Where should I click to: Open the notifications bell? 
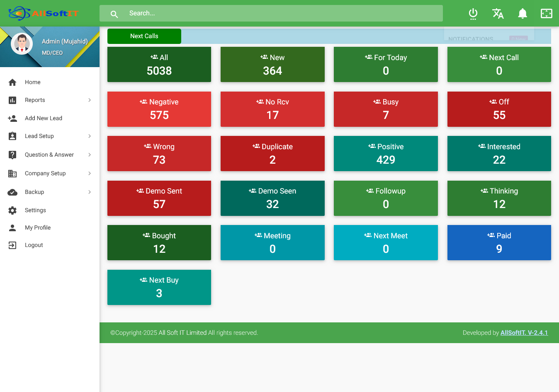(523, 14)
